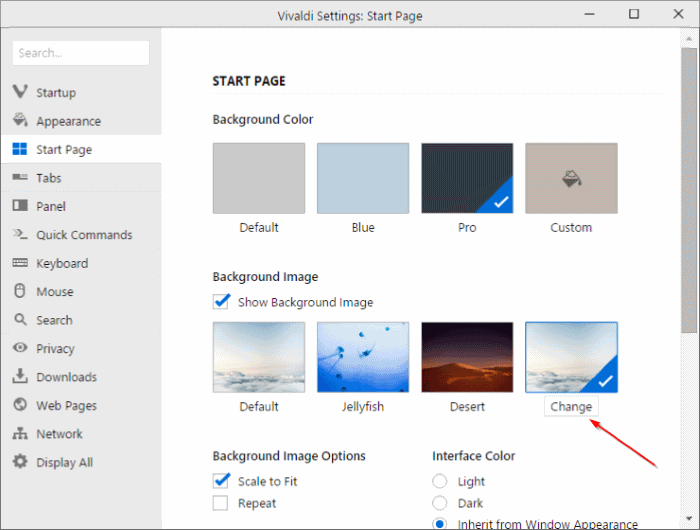Click the Network icon in sidebar
The width and height of the screenshot is (700, 530).
[x=20, y=433]
